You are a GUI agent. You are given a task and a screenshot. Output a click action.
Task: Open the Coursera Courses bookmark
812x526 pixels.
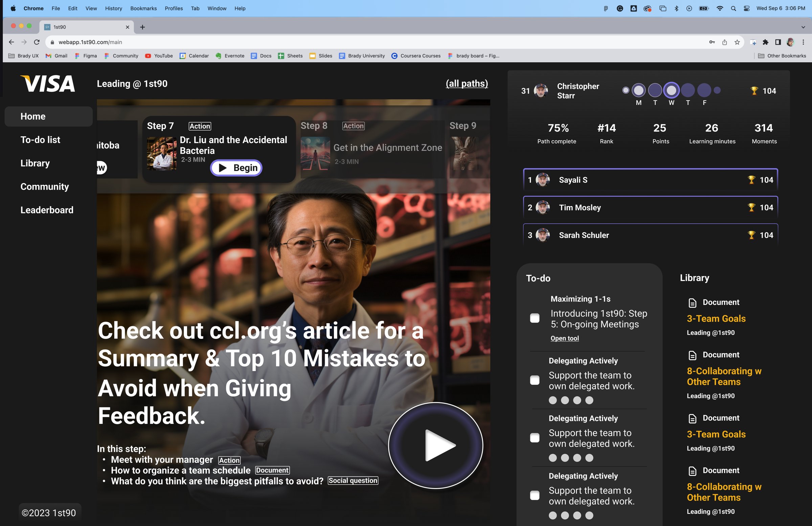[x=416, y=56]
